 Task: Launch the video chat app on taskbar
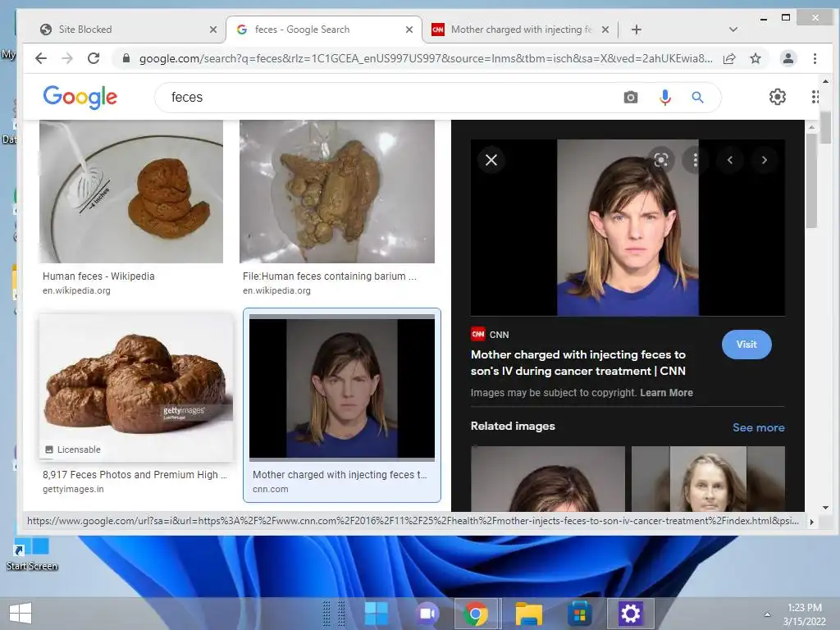click(427, 614)
